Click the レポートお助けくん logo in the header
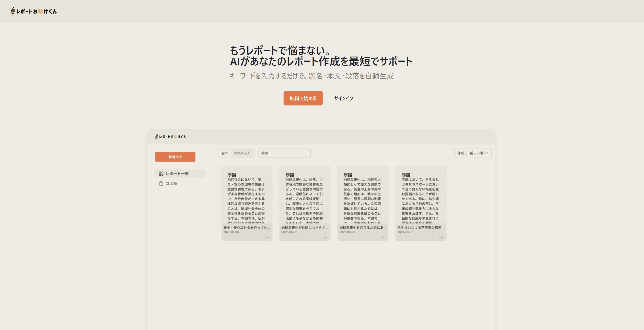644x330 pixels. point(33,11)
